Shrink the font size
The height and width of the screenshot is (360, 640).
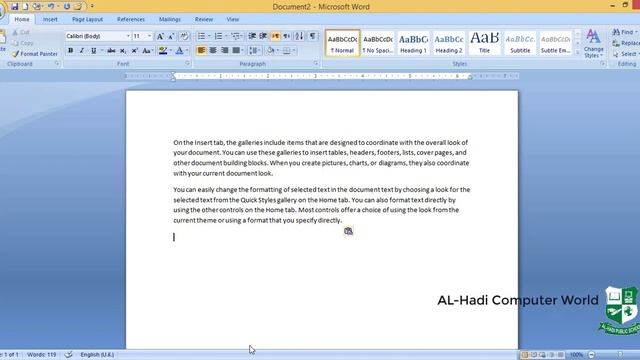tap(171, 36)
